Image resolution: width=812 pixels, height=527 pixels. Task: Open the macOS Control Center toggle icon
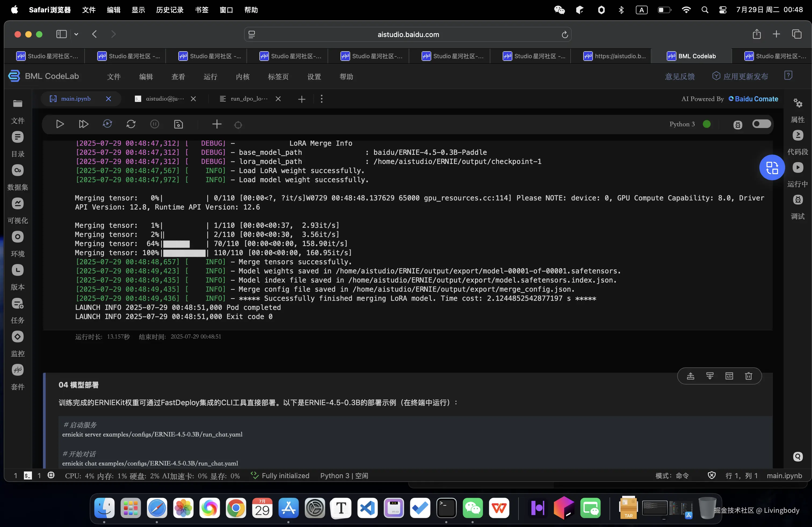point(722,10)
